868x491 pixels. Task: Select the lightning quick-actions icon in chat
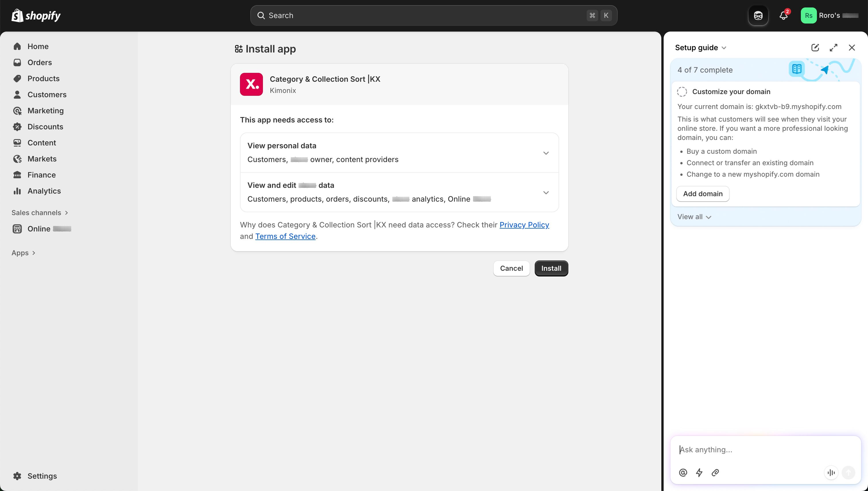[x=699, y=472]
